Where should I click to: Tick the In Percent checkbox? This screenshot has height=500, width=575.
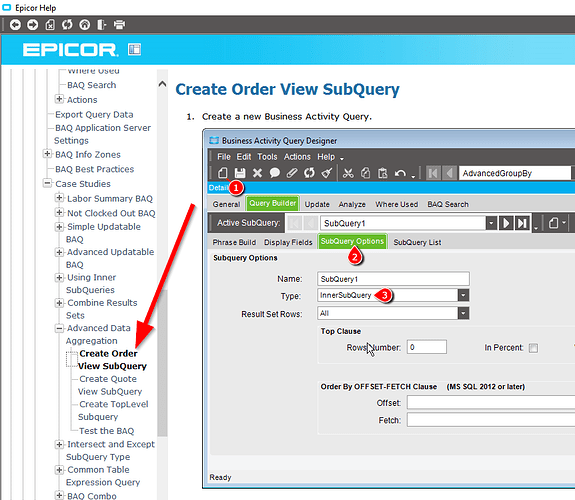click(x=533, y=348)
